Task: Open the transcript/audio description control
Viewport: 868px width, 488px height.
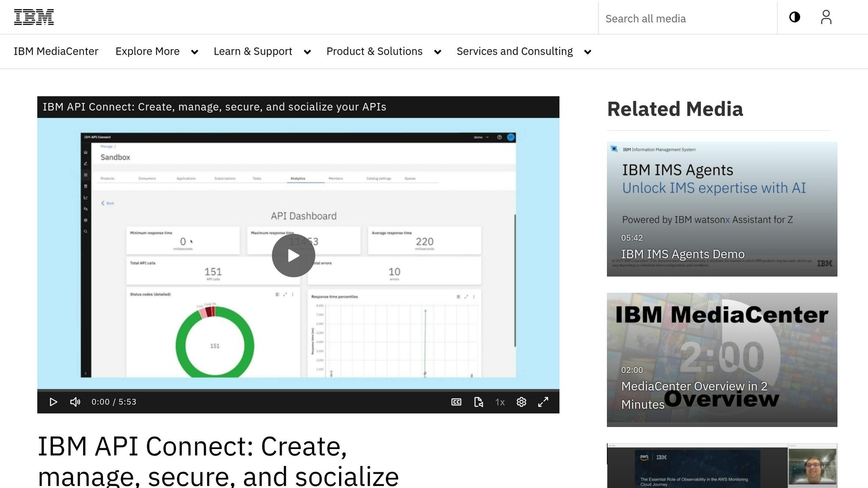Action: point(478,402)
